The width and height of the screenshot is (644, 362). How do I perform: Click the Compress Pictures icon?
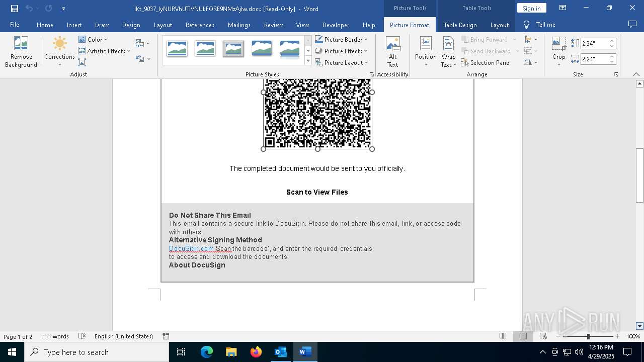tap(82, 62)
